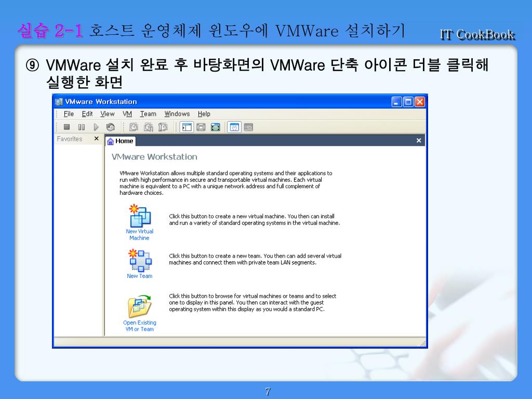The image size is (532, 399).
Task: Click the VMware Workstation title bar icon
Action: click(x=59, y=102)
